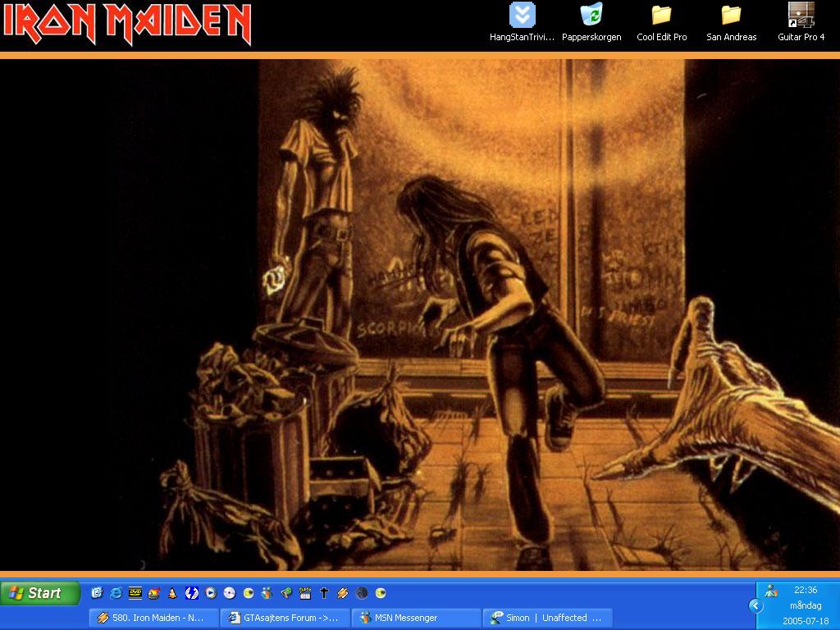This screenshot has width=840, height=630.
Task: Open the DVD player quick launch icon
Action: pyautogui.click(x=135, y=593)
